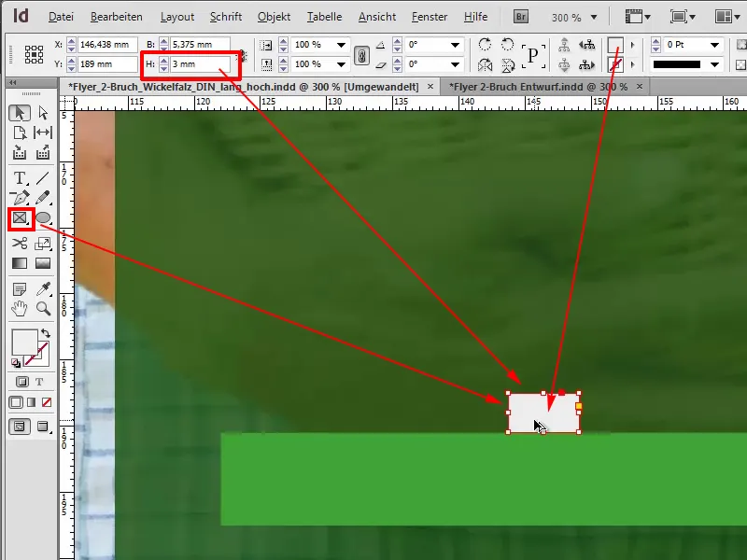Screen dimensions: 747x560
Task: Toggle formatting affects container button
Action: point(21,382)
